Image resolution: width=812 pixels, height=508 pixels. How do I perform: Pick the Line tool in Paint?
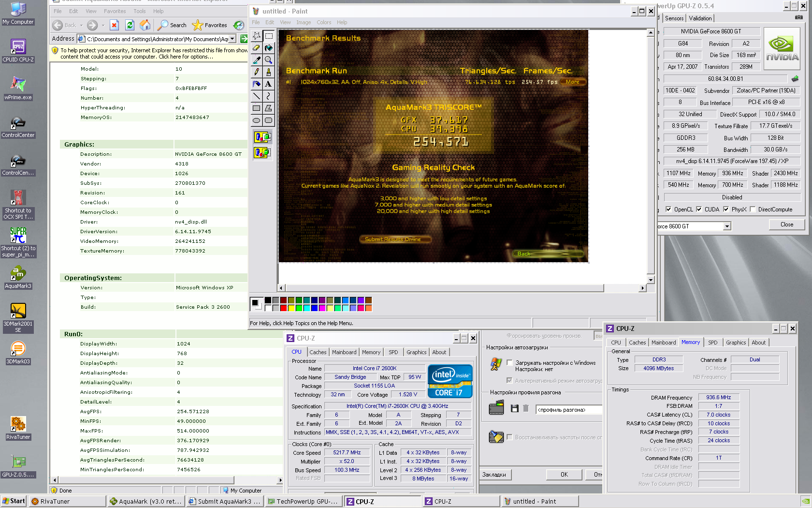coord(257,96)
